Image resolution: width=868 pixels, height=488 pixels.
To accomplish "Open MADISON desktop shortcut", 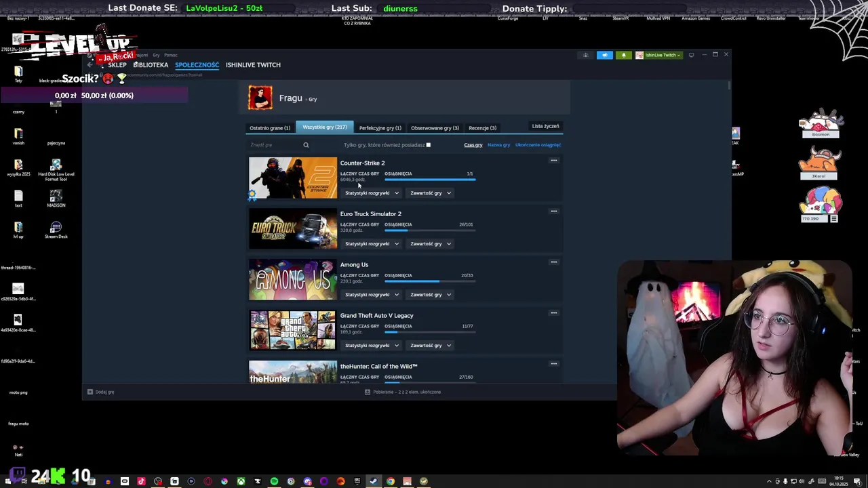I will point(56,199).
